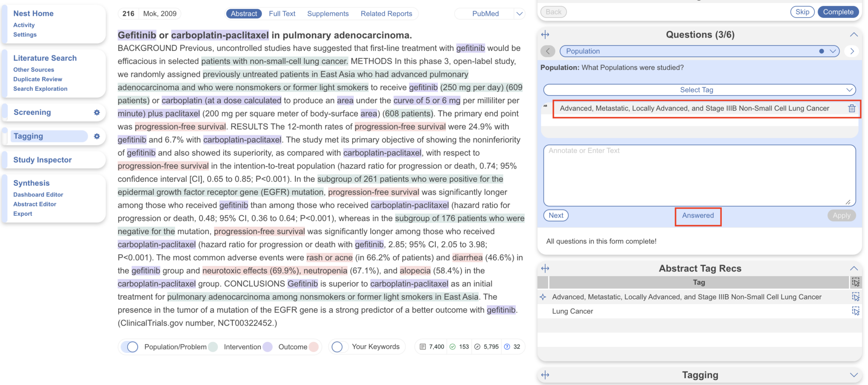Click the pink Outcome color swatch

click(313, 346)
